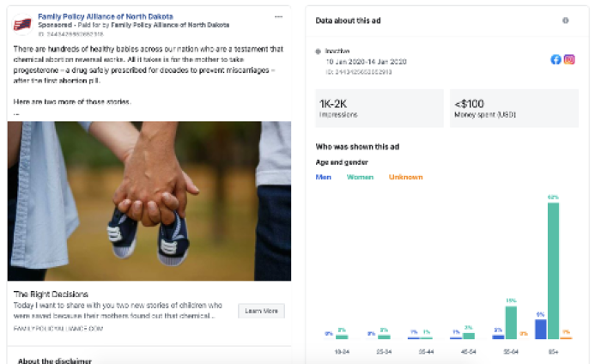Click the 1K-2K impressions box
The height and width of the screenshot is (364, 601).
379,108
